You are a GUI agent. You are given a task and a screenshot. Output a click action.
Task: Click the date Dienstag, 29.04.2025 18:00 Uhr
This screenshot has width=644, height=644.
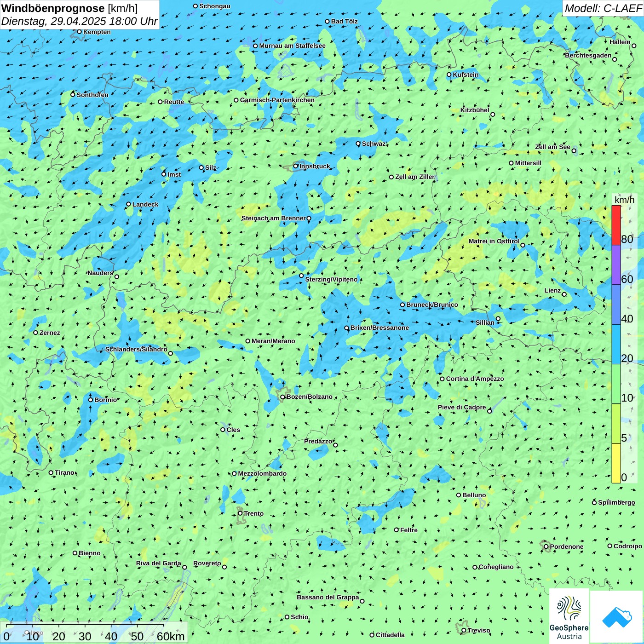[x=79, y=21]
